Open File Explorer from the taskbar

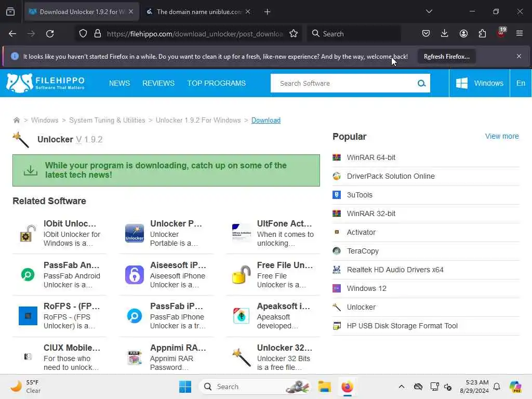pyautogui.click(x=324, y=387)
